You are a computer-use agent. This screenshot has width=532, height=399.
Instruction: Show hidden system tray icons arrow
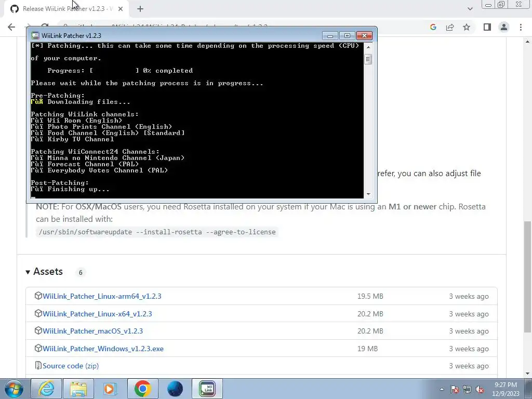(x=442, y=389)
